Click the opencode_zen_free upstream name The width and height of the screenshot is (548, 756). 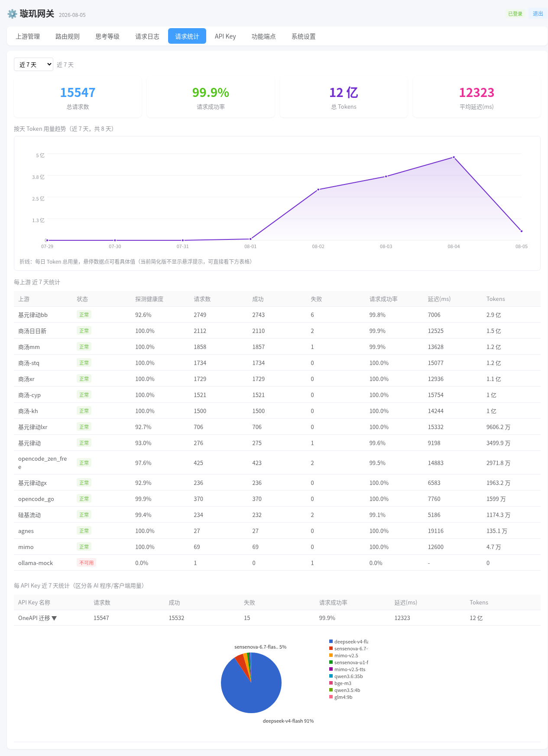coord(42,462)
